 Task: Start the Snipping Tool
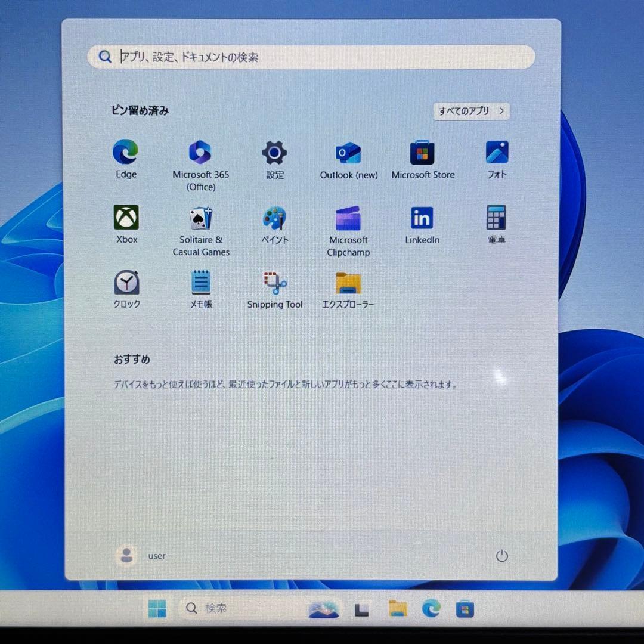(274, 281)
